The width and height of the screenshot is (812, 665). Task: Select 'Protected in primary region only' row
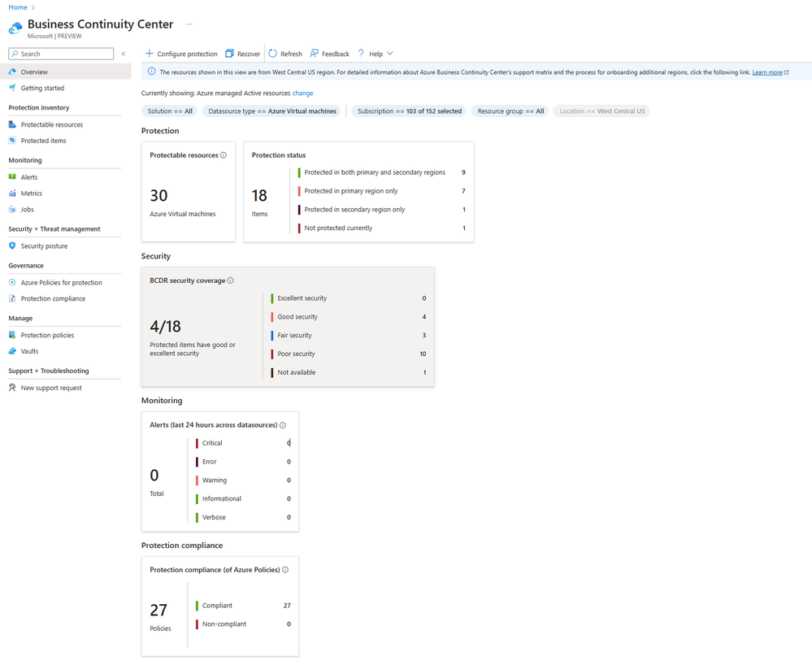coord(382,191)
